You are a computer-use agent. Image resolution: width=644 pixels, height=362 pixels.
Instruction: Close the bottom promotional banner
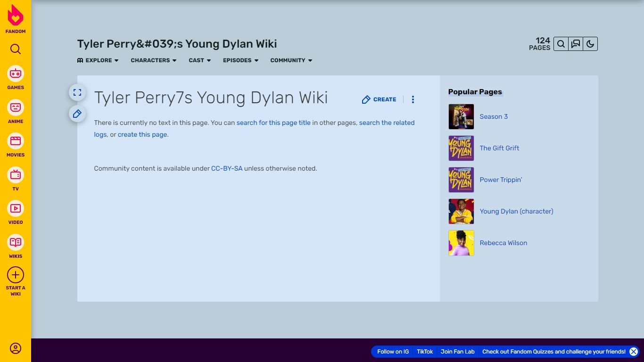pyautogui.click(x=634, y=352)
